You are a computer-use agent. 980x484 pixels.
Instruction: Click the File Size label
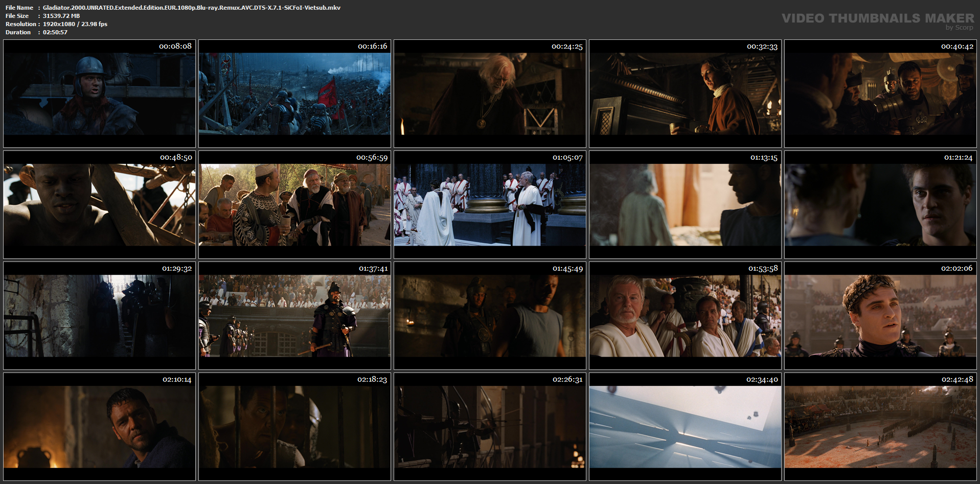(x=17, y=16)
